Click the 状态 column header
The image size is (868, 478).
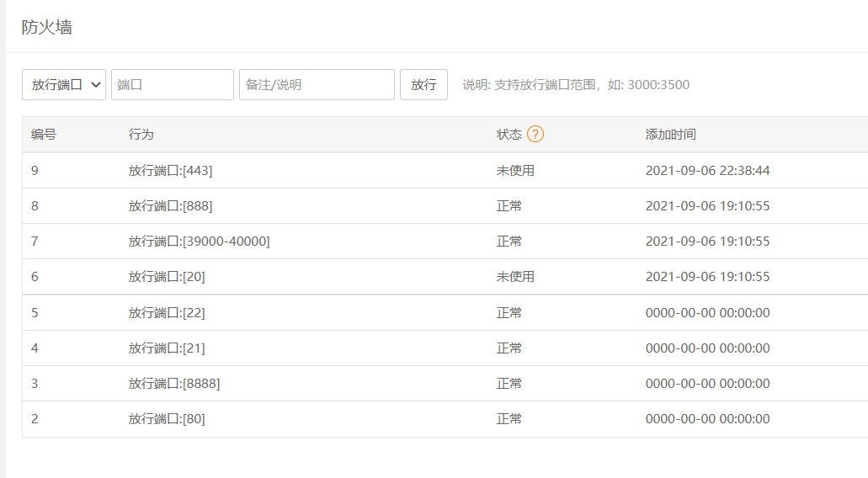click(x=509, y=135)
